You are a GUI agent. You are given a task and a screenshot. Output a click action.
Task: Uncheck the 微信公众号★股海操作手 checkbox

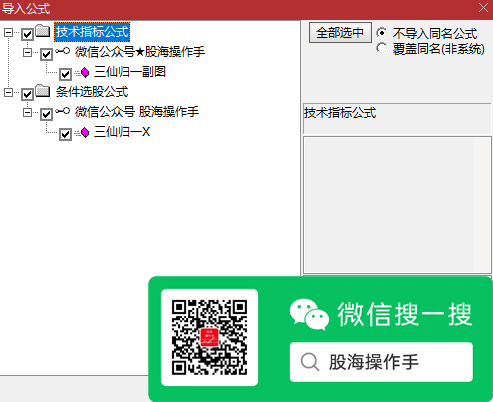pos(46,54)
